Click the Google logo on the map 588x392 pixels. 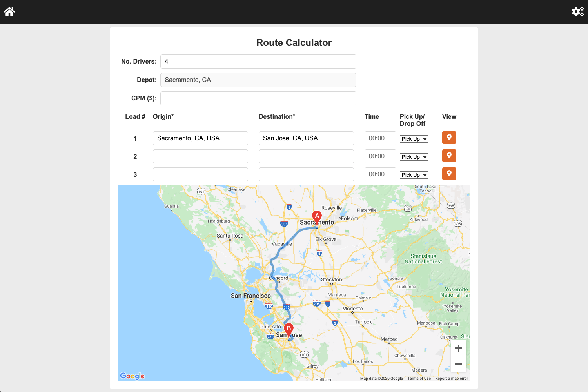(x=132, y=376)
